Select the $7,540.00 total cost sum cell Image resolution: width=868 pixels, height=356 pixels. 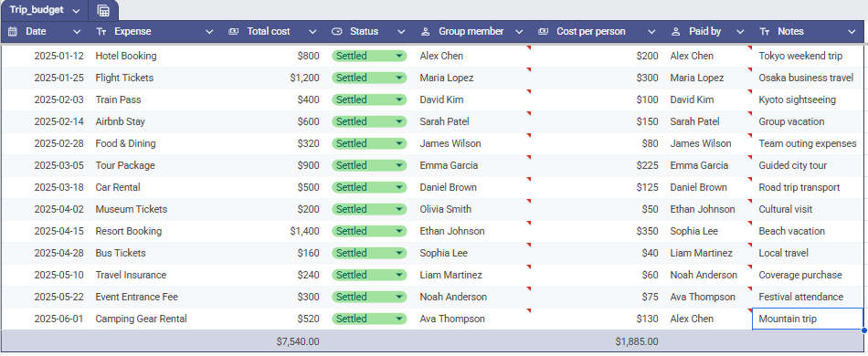point(273,341)
